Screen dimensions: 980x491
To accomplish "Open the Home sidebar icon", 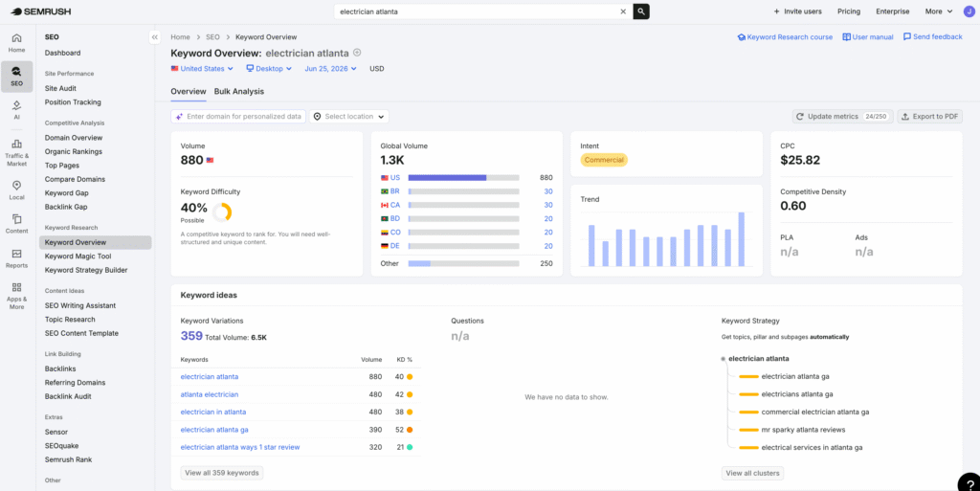I will coord(17,42).
